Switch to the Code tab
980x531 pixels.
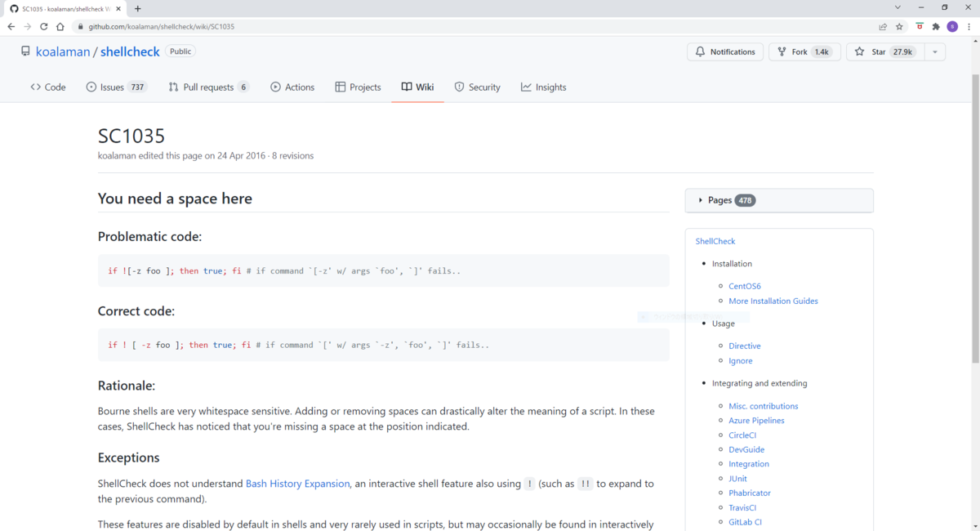[x=48, y=87]
